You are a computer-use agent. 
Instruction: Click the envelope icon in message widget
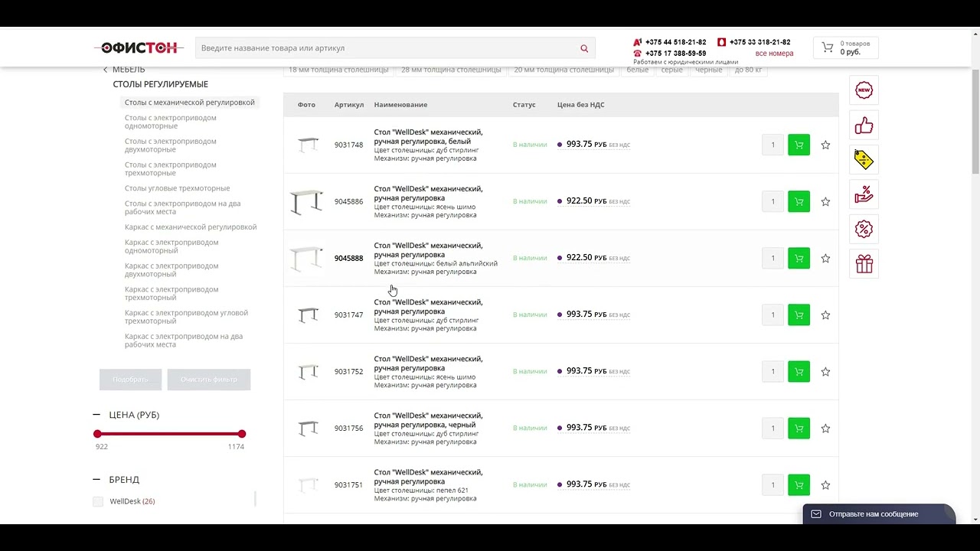(x=816, y=514)
